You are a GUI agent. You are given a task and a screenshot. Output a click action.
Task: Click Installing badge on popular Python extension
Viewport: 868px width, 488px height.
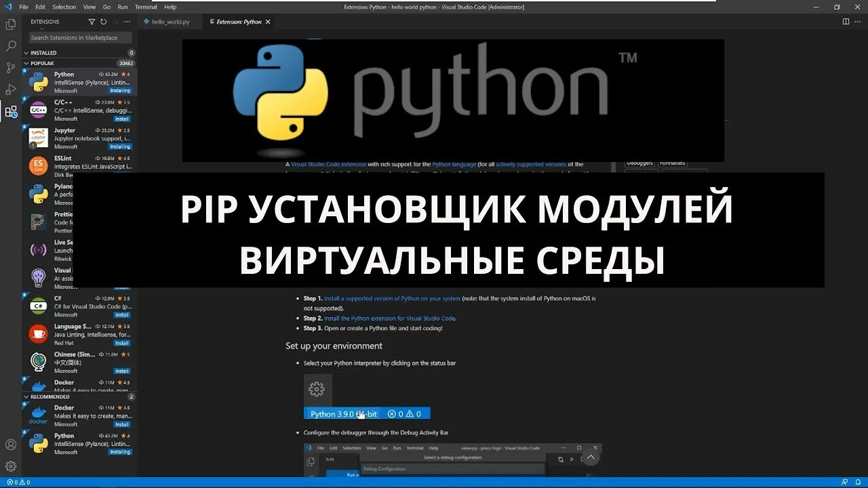click(120, 90)
